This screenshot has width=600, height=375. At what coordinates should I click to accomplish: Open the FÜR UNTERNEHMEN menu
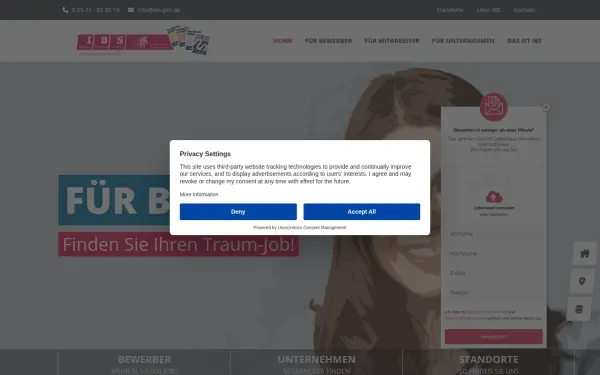[x=463, y=41]
